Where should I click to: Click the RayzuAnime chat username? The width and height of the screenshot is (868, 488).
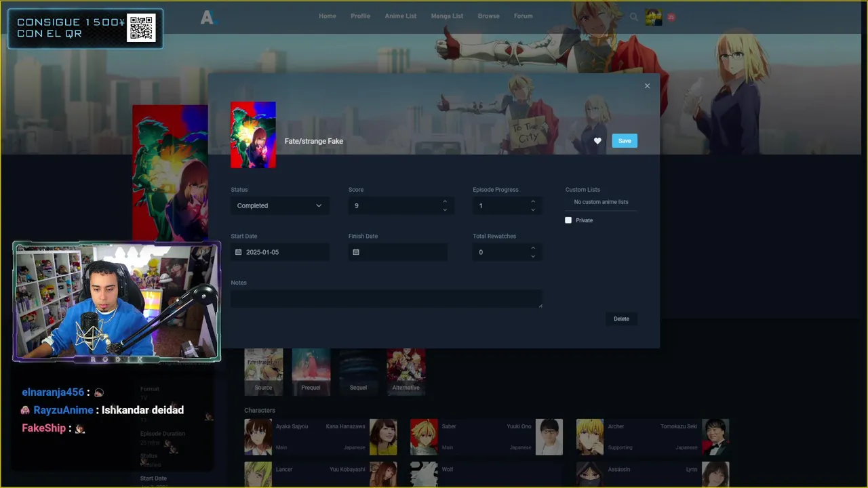[x=63, y=410]
